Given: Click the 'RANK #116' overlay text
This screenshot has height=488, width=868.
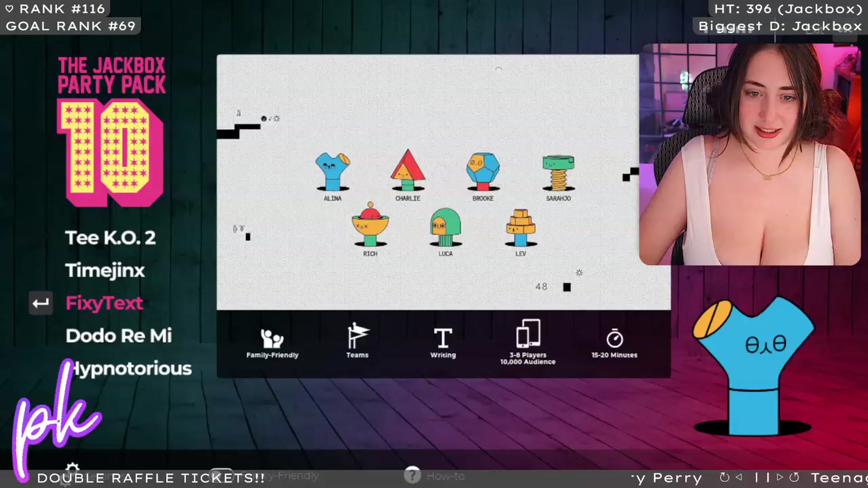Looking at the screenshot, I should pyautogui.click(x=62, y=9).
